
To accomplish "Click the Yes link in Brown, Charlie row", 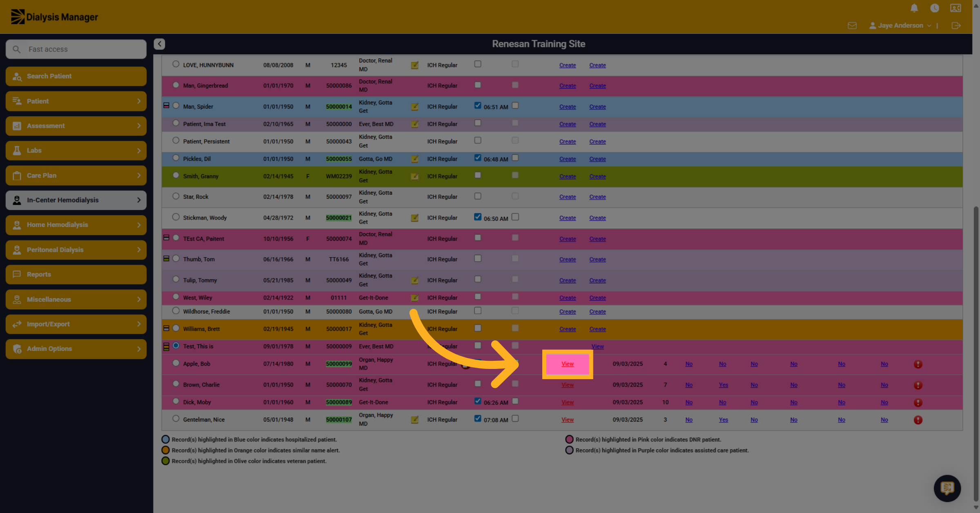I will click(723, 385).
